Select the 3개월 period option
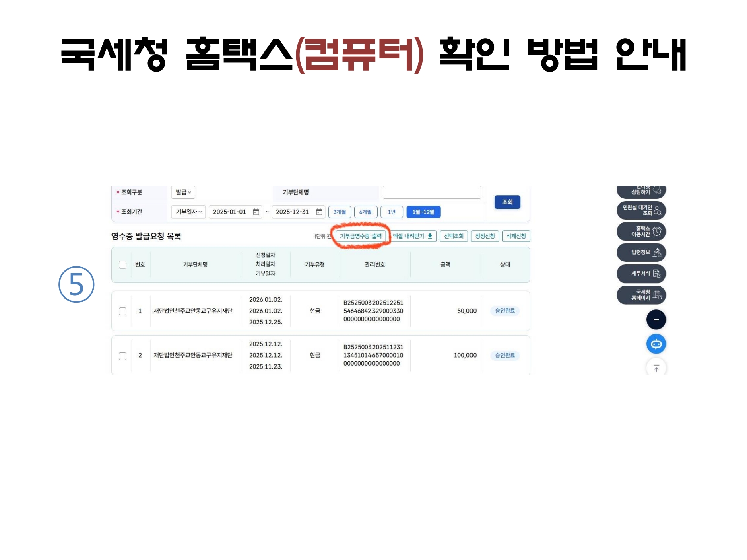 pyautogui.click(x=340, y=212)
